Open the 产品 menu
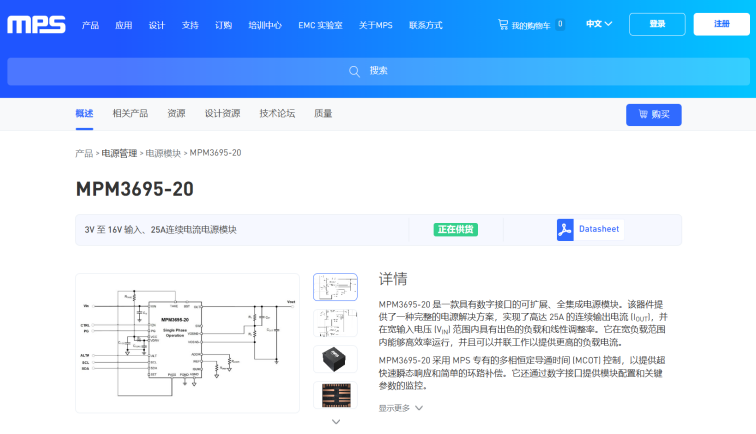Image resolution: width=756 pixels, height=434 pixels. tap(90, 25)
